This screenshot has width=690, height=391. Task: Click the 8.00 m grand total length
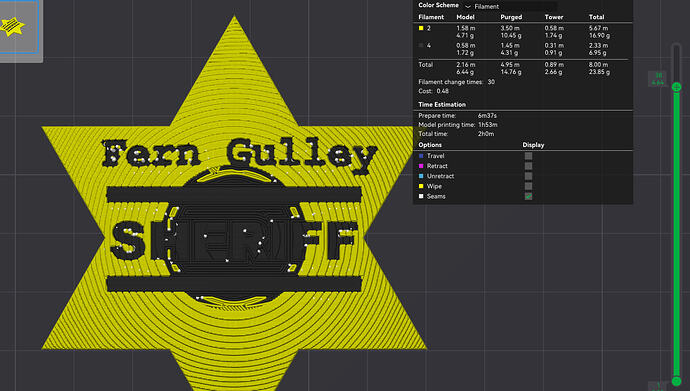pyautogui.click(x=598, y=65)
